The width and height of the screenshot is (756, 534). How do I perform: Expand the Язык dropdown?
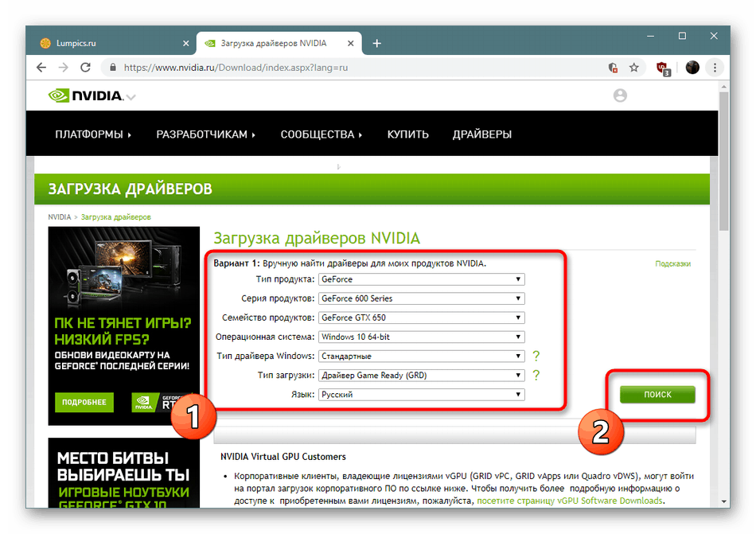422,395
